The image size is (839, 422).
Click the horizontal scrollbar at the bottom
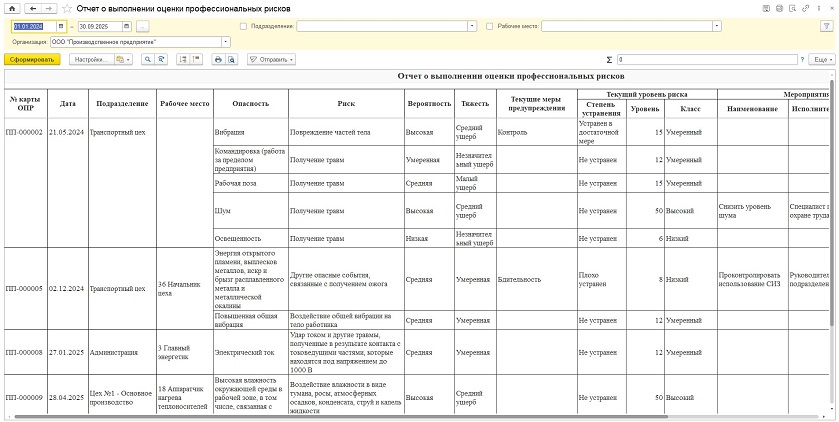coord(341,416)
